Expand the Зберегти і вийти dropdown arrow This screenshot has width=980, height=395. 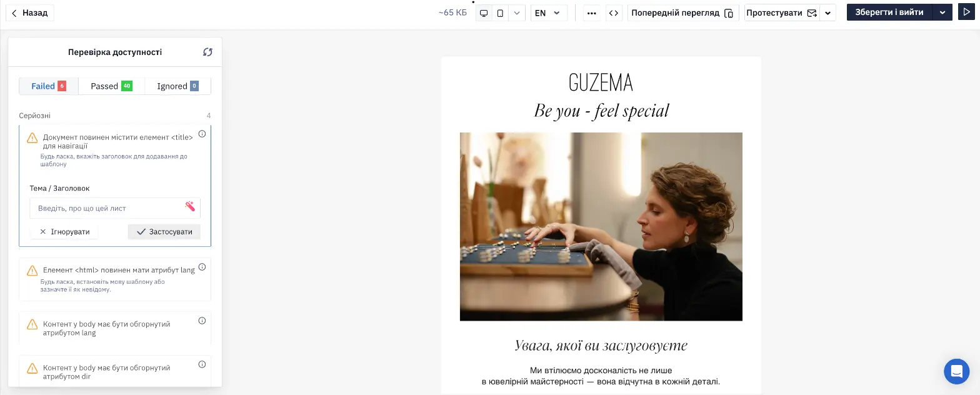click(942, 12)
